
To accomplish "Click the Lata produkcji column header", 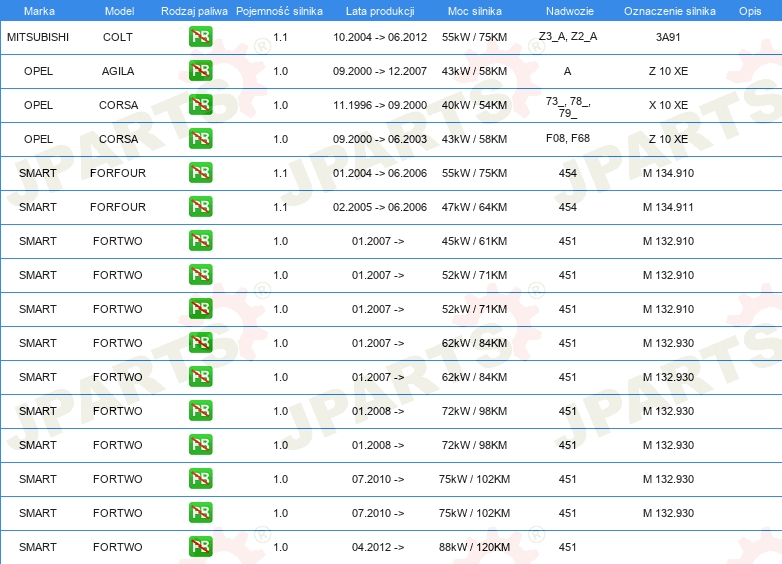I will click(379, 10).
